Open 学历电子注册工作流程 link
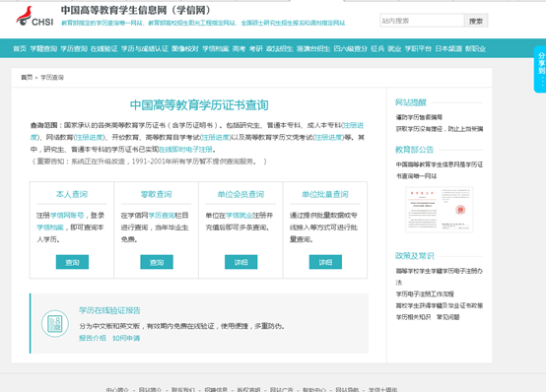Viewport: 546px width, 392px height. tap(425, 294)
